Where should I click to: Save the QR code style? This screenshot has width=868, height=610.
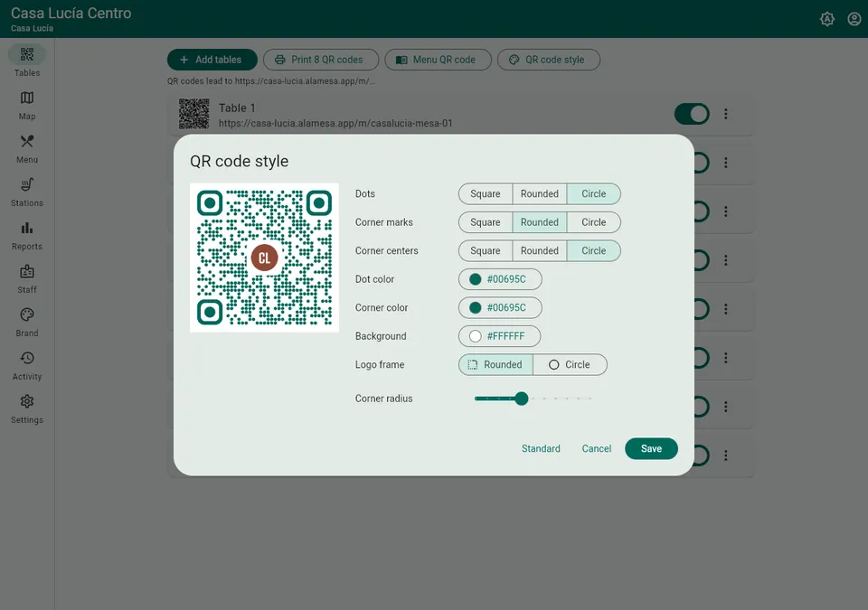pyautogui.click(x=651, y=448)
